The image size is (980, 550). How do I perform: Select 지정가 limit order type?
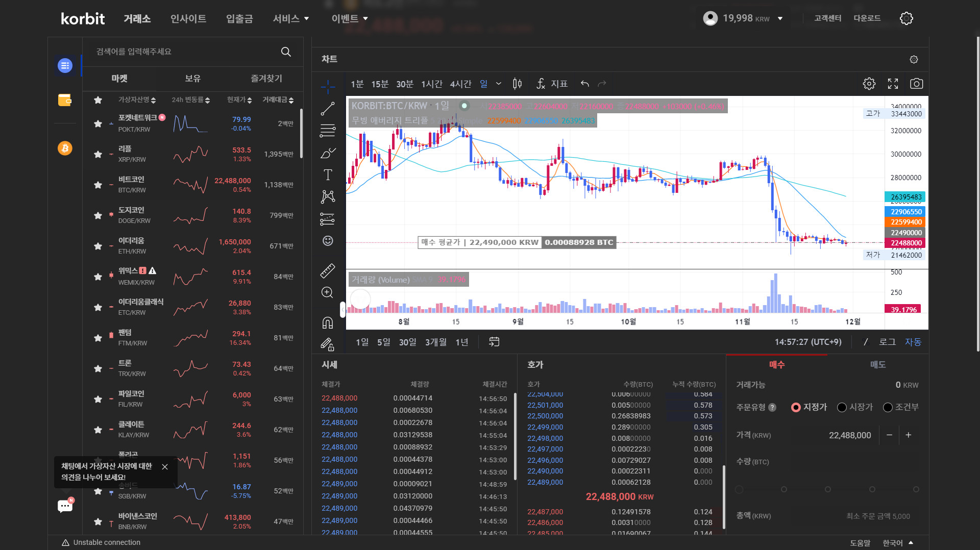pyautogui.click(x=808, y=407)
